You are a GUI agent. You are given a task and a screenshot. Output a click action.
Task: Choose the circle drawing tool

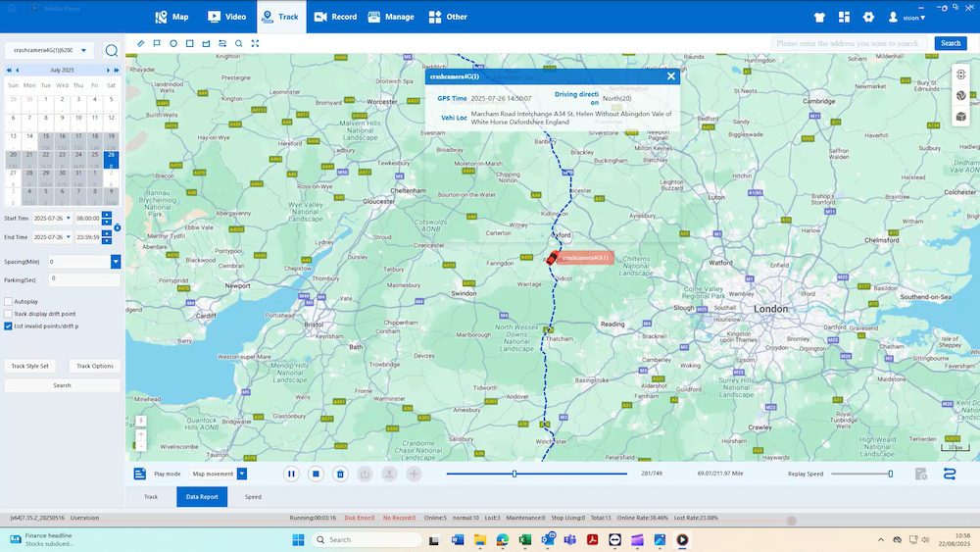click(x=173, y=44)
